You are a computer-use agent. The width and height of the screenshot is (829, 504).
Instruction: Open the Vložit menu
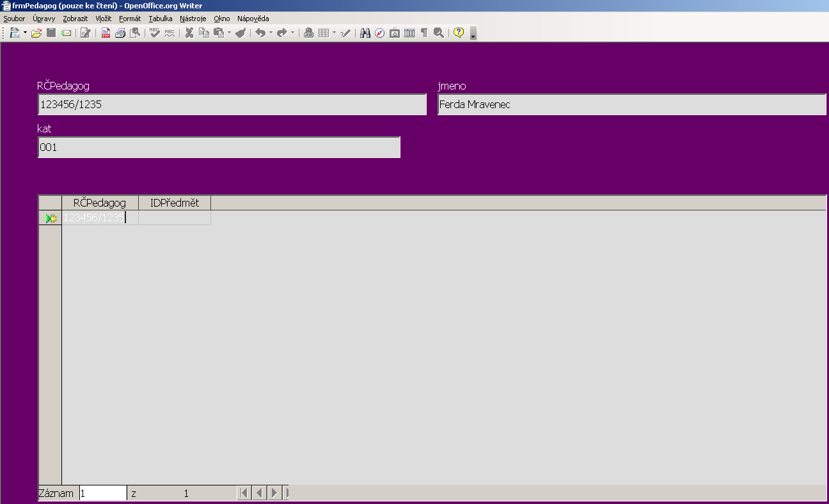click(104, 19)
